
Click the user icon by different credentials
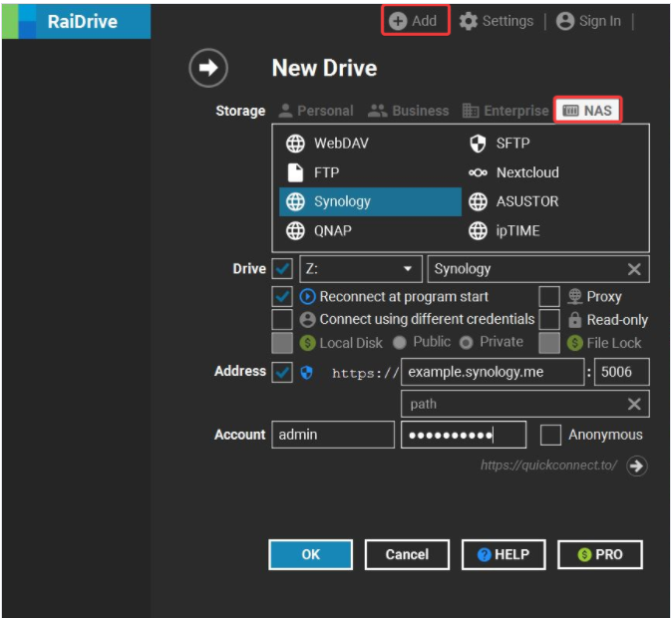307,319
